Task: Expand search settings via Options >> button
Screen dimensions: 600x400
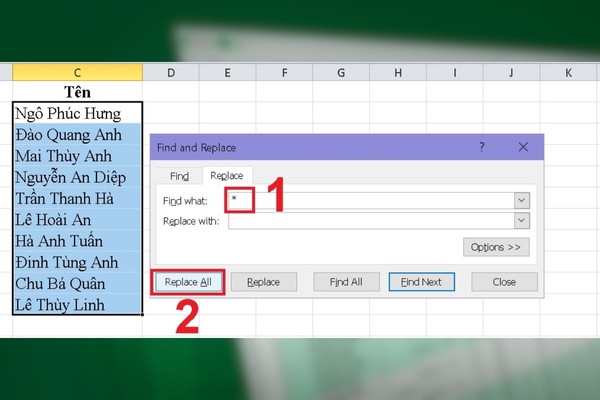Action: [496, 247]
